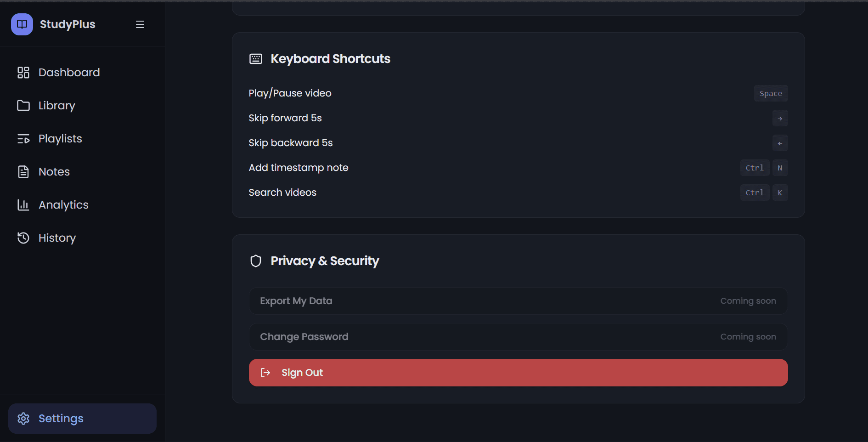Open the Library menu item
Image resolution: width=868 pixels, height=442 pixels.
(57, 106)
